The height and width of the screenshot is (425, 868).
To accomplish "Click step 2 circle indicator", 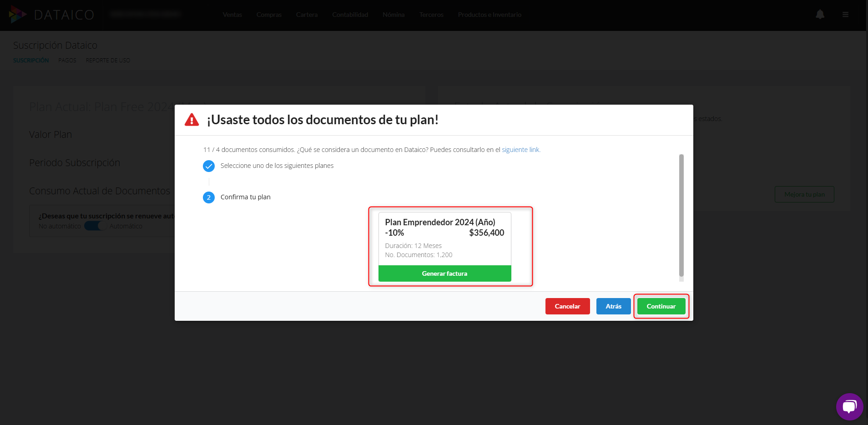I will pyautogui.click(x=209, y=197).
